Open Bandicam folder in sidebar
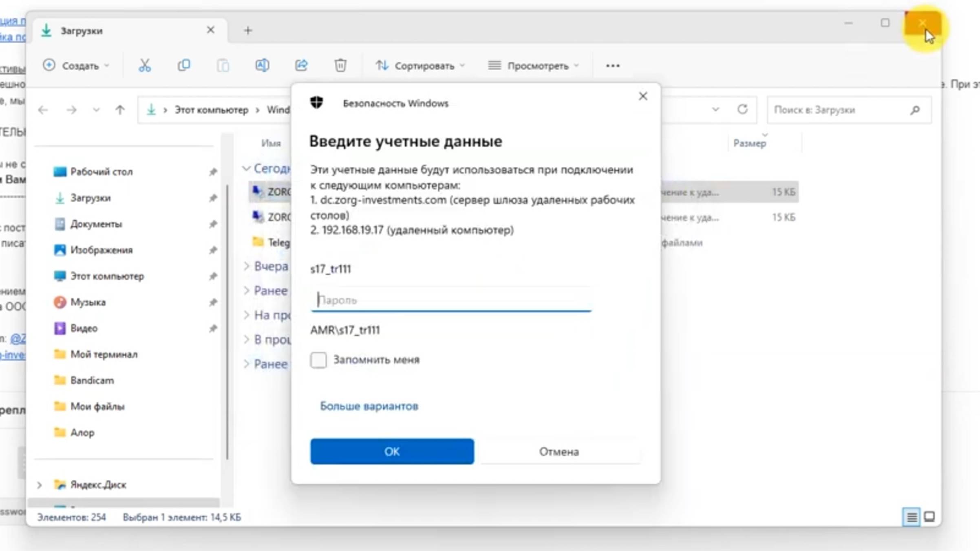This screenshot has width=980, height=551. (x=92, y=380)
